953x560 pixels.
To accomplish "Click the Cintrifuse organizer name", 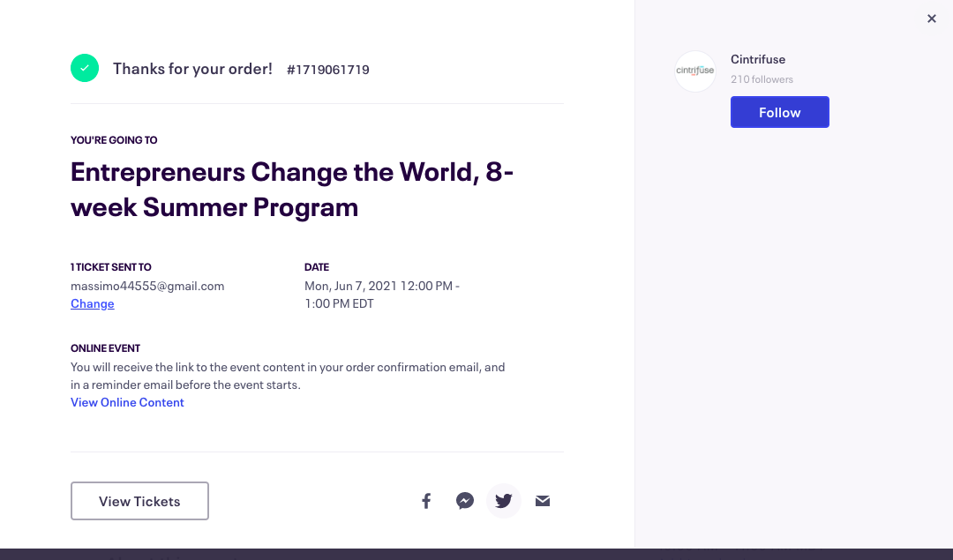I will (x=758, y=59).
